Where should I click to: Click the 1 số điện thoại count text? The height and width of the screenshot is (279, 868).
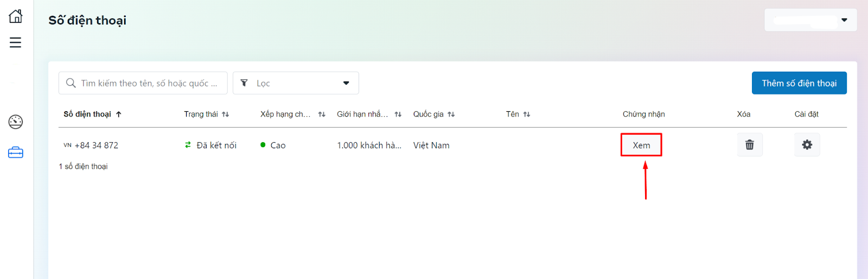[84, 167]
